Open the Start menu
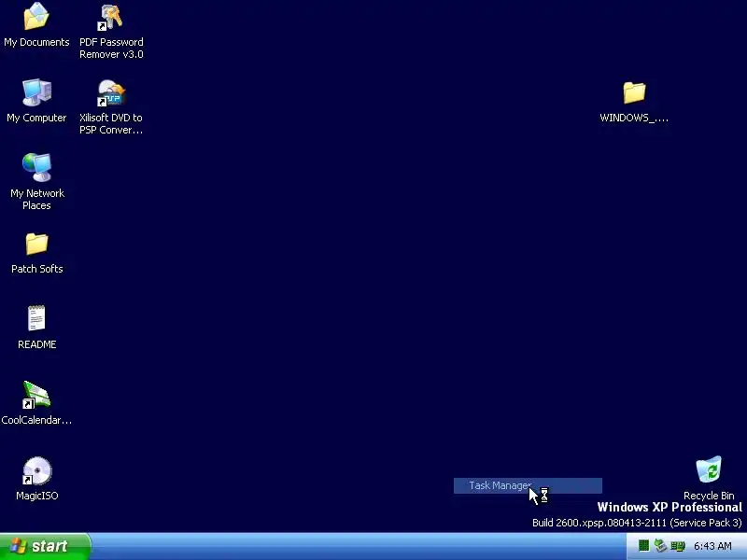The width and height of the screenshot is (747, 560). point(45,546)
